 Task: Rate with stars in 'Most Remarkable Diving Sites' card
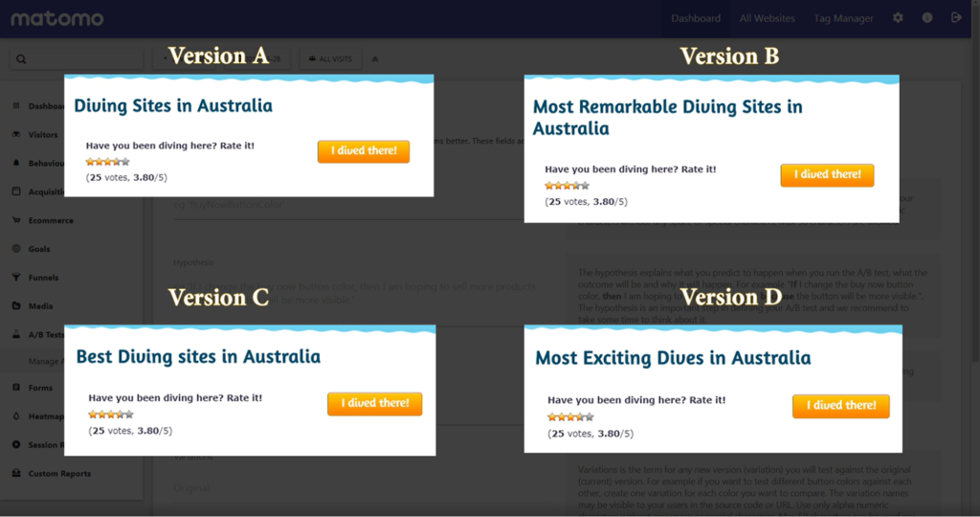[567, 186]
